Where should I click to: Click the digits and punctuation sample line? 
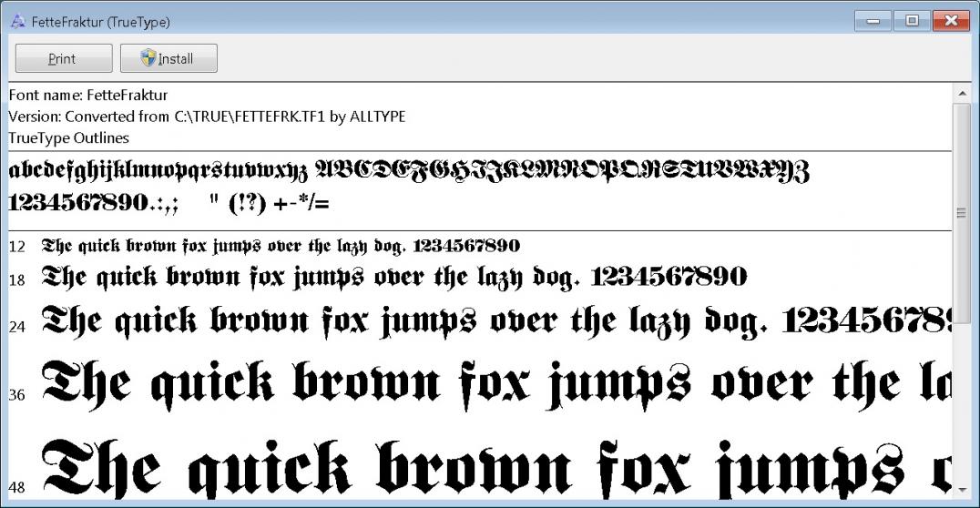(x=168, y=203)
